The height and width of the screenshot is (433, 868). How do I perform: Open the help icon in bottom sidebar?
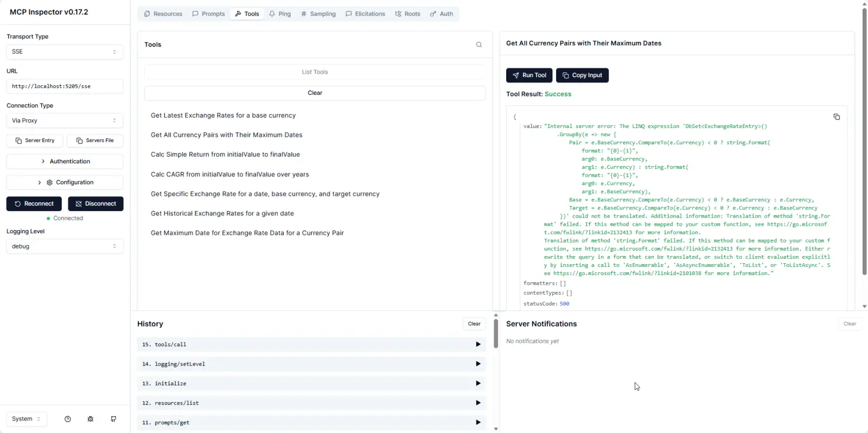[68, 419]
